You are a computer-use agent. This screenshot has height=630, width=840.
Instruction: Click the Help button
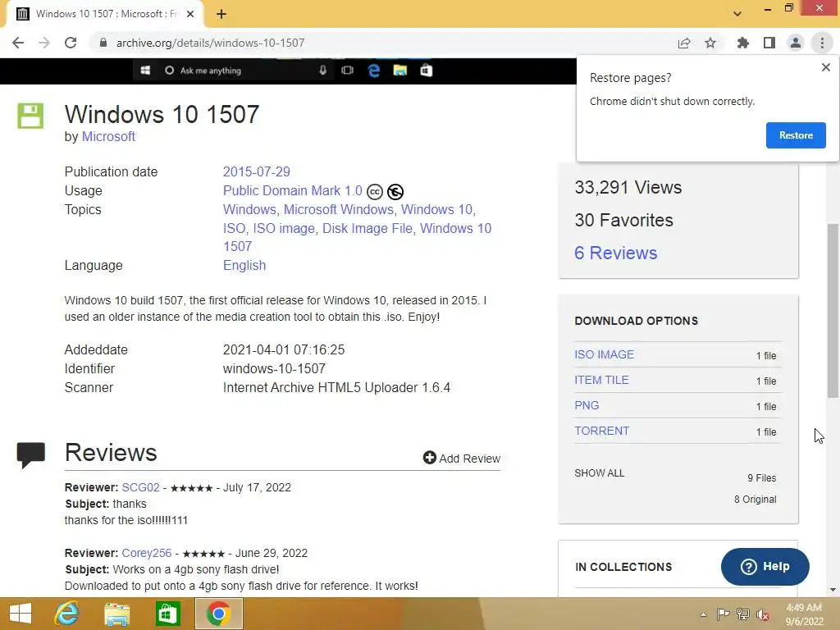pyautogui.click(x=765, y=566)
